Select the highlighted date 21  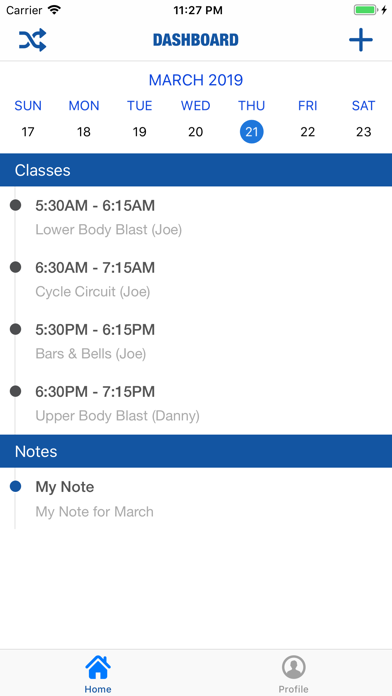[252, 132]
